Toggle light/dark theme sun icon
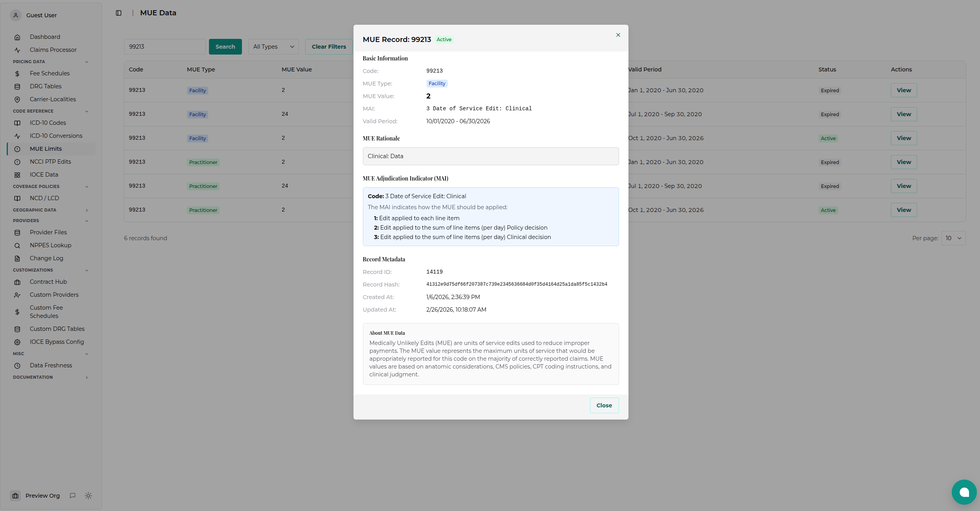The width and height of the screenshot is (980, 511). [88, 496]
